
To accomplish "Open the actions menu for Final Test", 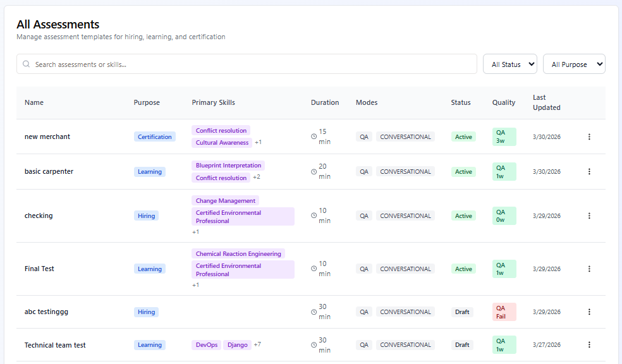I will (x=589, y=269).
